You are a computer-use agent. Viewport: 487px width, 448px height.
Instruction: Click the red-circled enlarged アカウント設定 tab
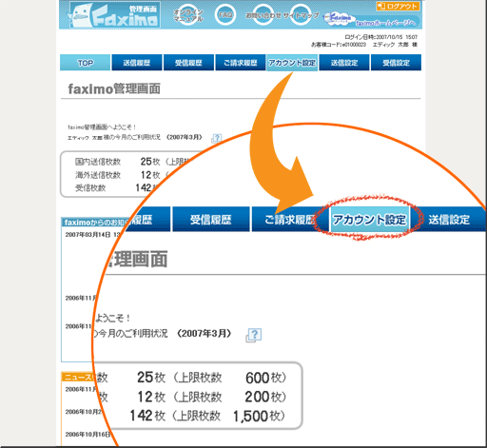click(369, 219)
